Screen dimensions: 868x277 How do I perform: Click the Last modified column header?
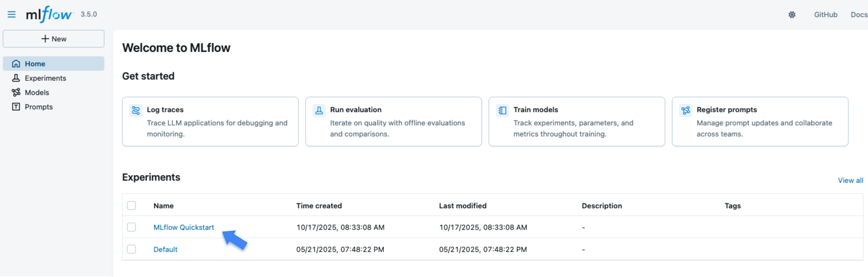pos(463,206)
